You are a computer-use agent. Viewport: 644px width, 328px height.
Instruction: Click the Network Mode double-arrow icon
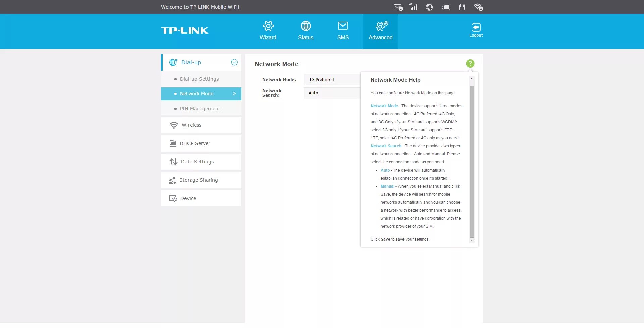point(234,94)
